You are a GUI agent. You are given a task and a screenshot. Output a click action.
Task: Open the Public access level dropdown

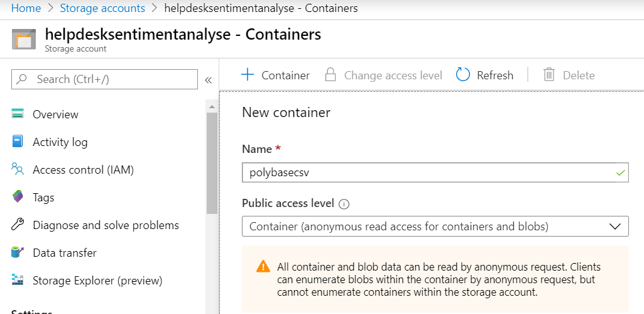tap(435, 226)
